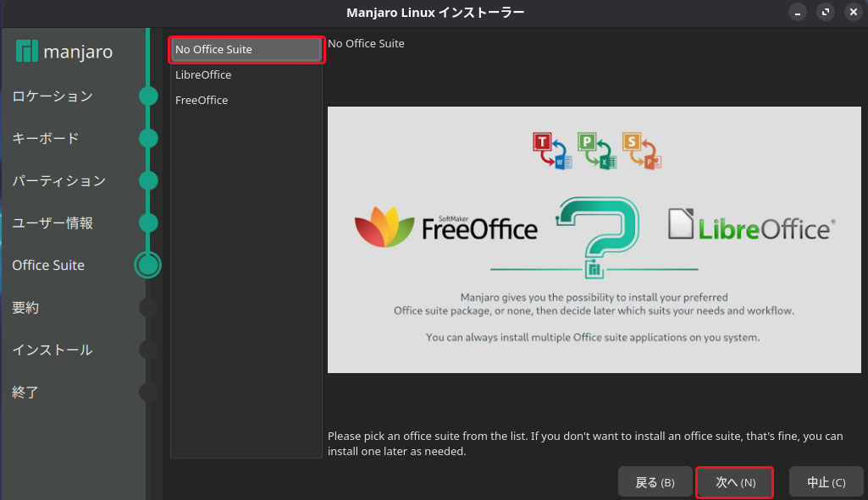Image resolution: width=868 pixels, height=500 pixels.
Task: Click the ユーザー情報 progress dot
Action: [x=148, y=223]
